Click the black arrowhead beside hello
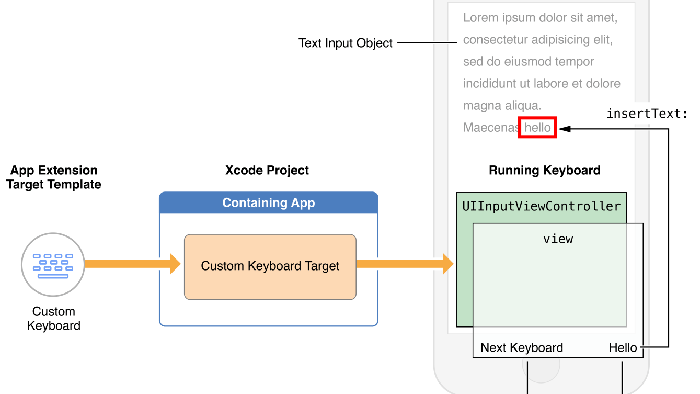700x394 pixels. 565,129
